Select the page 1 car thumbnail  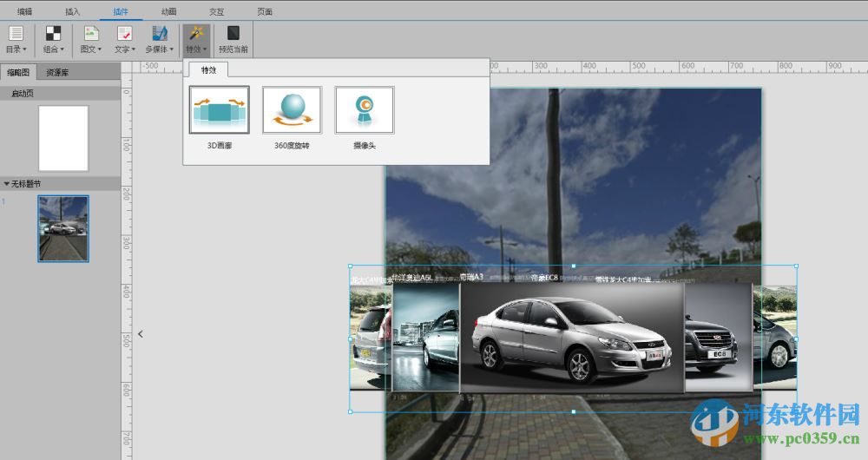[63, 228]
